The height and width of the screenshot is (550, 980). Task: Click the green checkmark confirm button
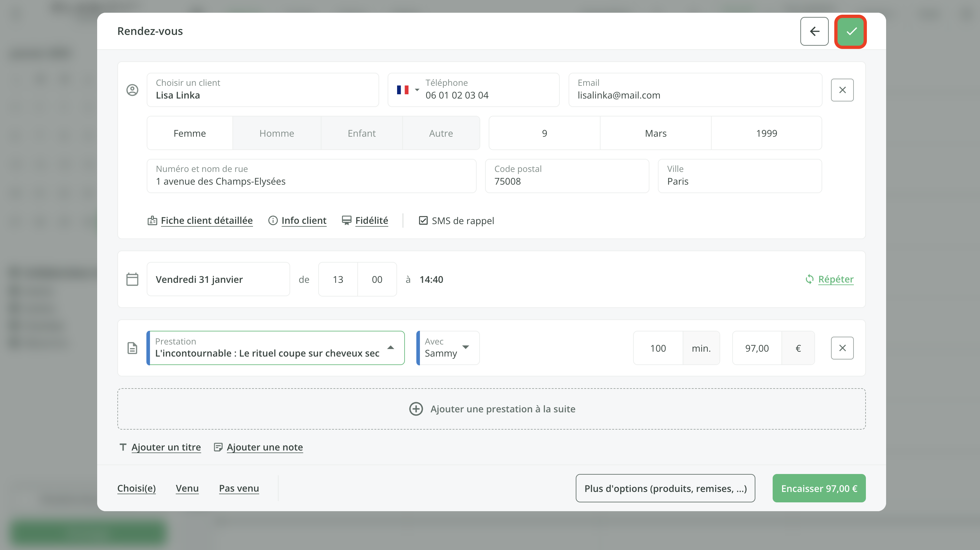(x=850, y=31)
